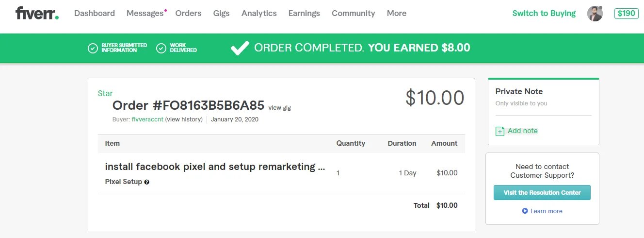This screenshot has height=238, width=644.
Task: Open the view gig link
Action: click(280, 108)
